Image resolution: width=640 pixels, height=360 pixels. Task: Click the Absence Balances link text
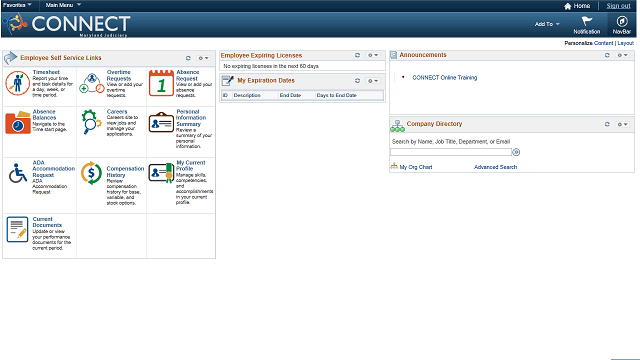click(44, 115)
